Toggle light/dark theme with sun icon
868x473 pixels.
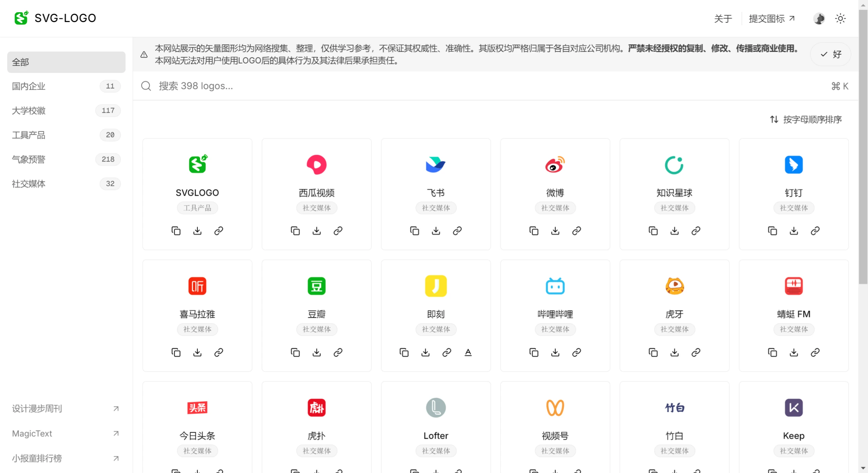[x=840, y=18]
